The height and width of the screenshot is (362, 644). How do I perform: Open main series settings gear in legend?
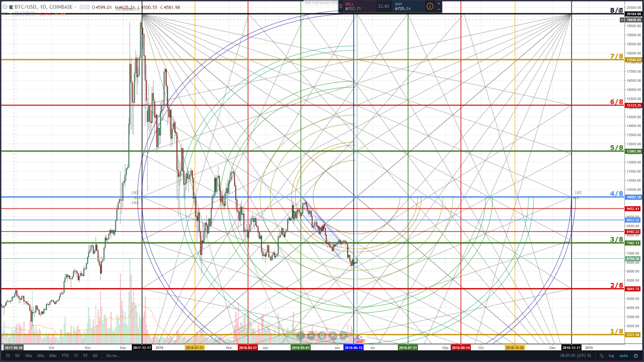click(x=87, y=7)
